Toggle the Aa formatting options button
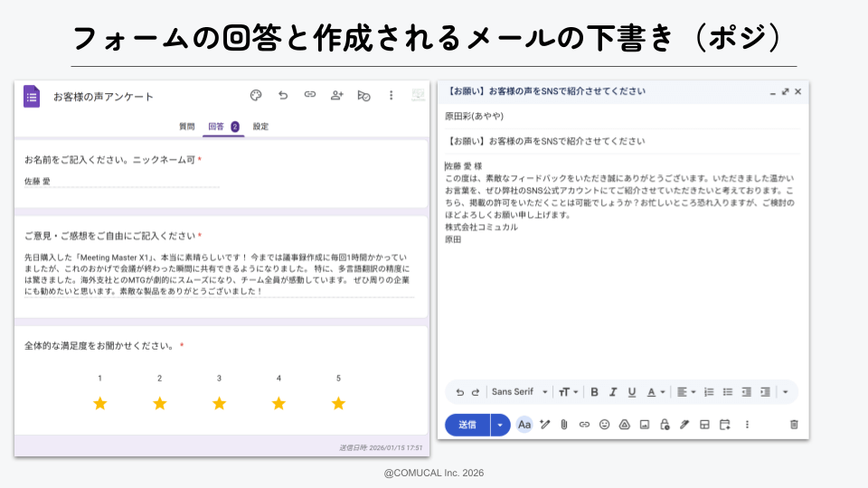Screen dimensions: 868x488 [x=524, y=424]
